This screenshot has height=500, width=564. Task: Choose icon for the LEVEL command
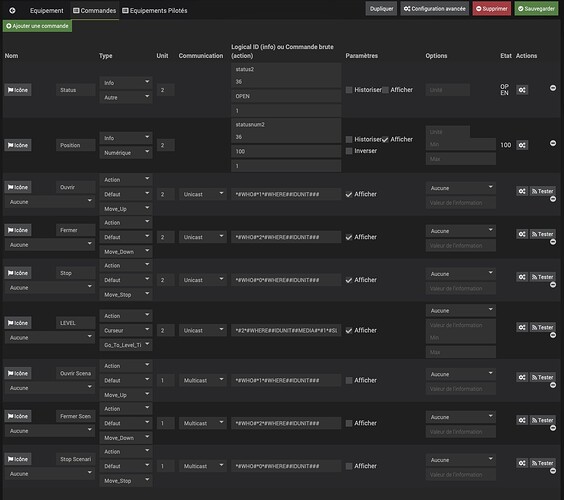click(x=18, y=323)
